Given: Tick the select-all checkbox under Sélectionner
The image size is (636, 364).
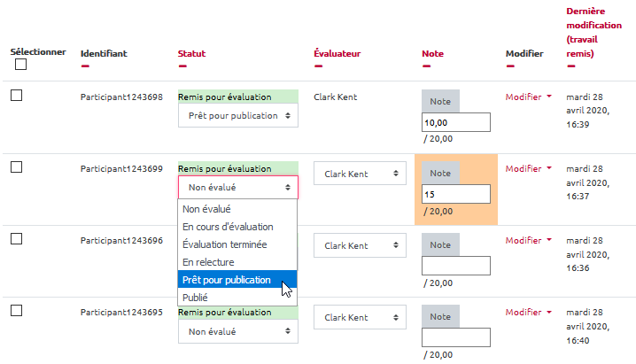Looking at the screenshot, I should 21,65.
